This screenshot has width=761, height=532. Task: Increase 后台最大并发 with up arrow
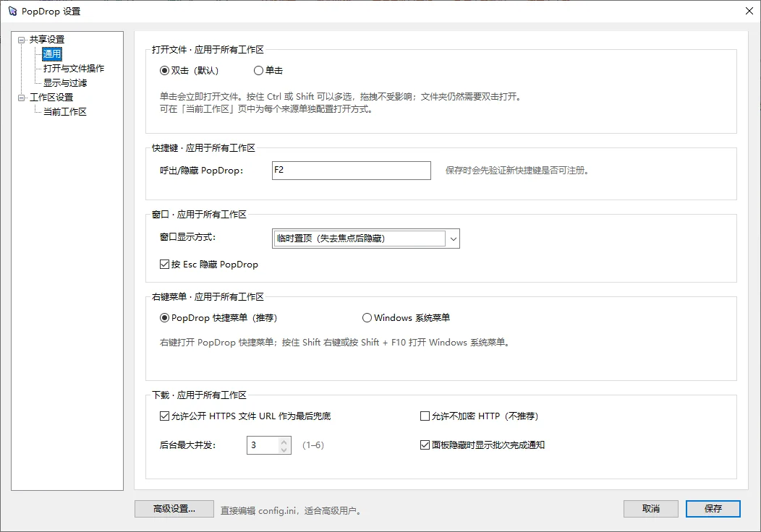pyautogui.click(x=284, y=441)
